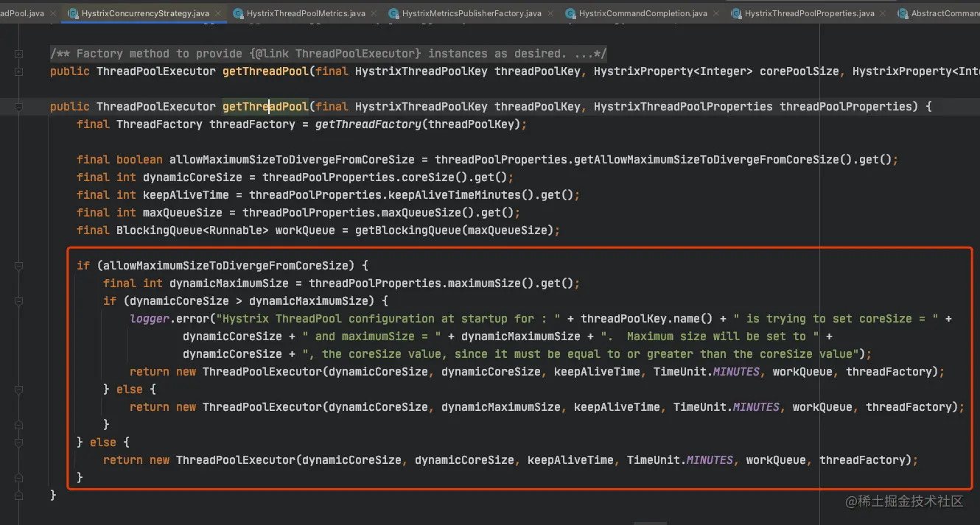Click the class icon on HystrixCommandCompletion.java tab
The width and height of the screenshot is (980, 525).
(570, 13)
